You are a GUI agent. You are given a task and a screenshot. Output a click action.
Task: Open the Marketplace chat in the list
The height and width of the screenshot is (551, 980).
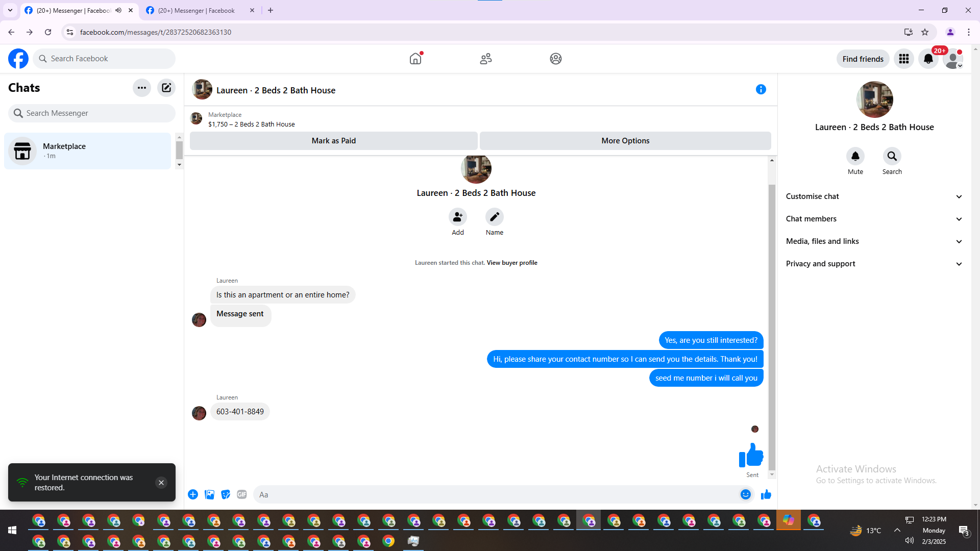[88, 151]
